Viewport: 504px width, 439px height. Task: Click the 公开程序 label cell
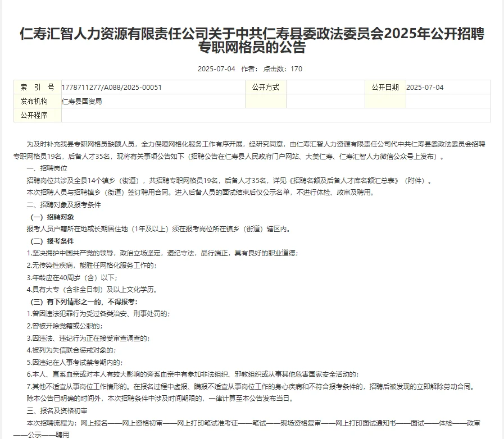click(x=38, y=115)
